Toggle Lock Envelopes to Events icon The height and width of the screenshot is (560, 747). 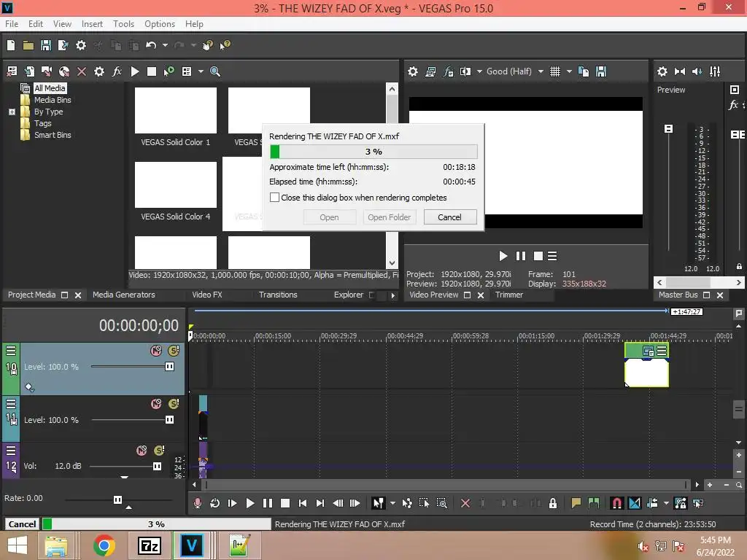[x=681, y=503]
